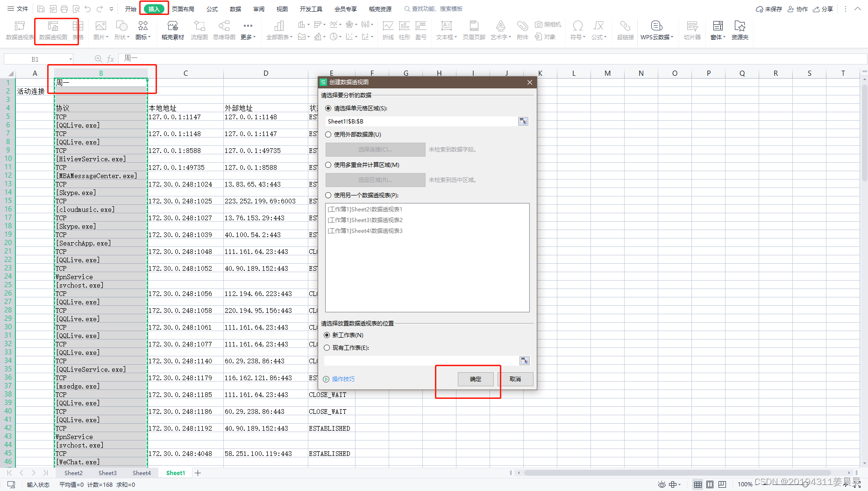868x491 pixels.
Task: Select [工作簿1]Sheet2!数据透视表1 list entry
Action: click(365, 209)
